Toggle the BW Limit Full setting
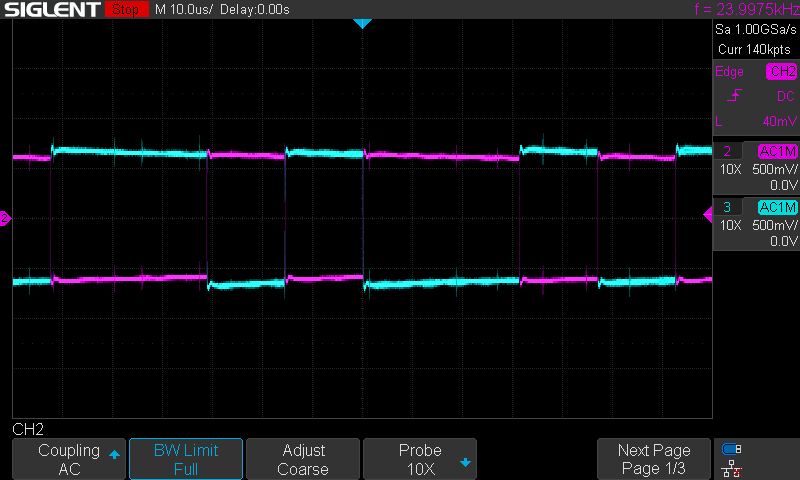The image size is (800, 480). point(185,459)
